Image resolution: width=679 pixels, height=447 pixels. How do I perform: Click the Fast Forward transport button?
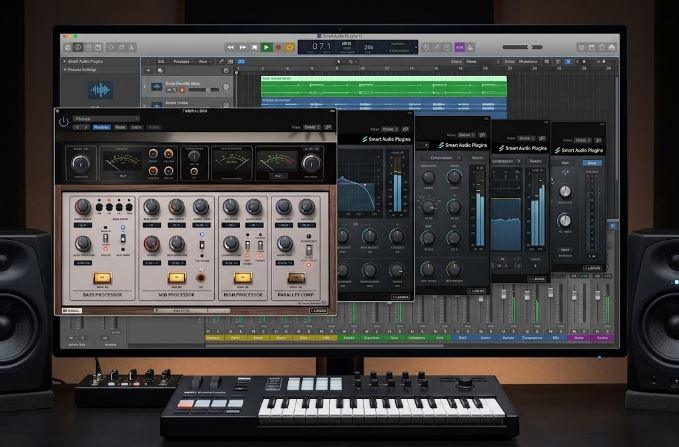(242, 47)
